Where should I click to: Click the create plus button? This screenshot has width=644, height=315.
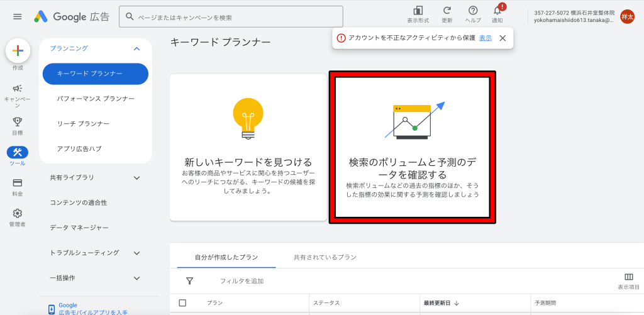coord(18,51)
